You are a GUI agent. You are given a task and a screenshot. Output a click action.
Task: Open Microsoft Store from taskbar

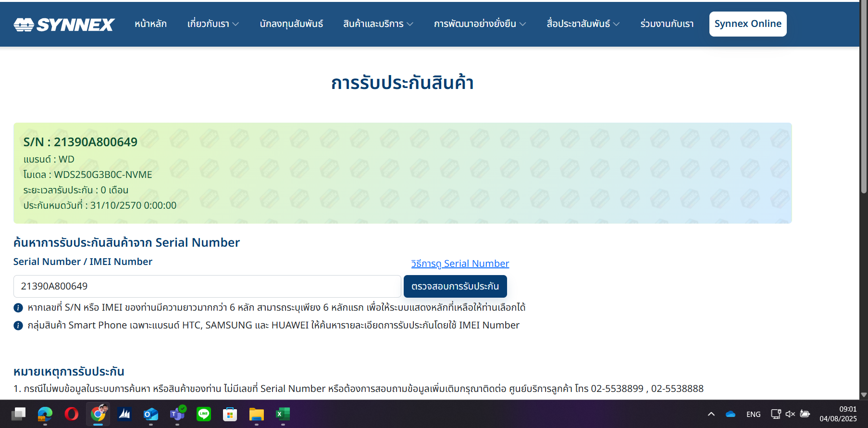(230, 414)
